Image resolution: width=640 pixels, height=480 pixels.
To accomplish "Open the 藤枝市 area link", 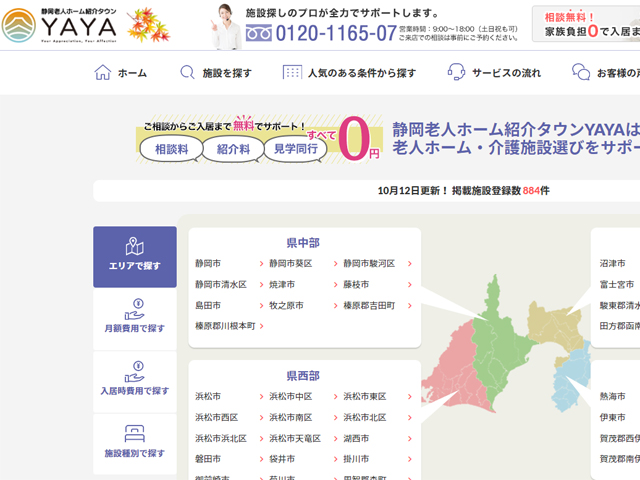I will point(356,285).
